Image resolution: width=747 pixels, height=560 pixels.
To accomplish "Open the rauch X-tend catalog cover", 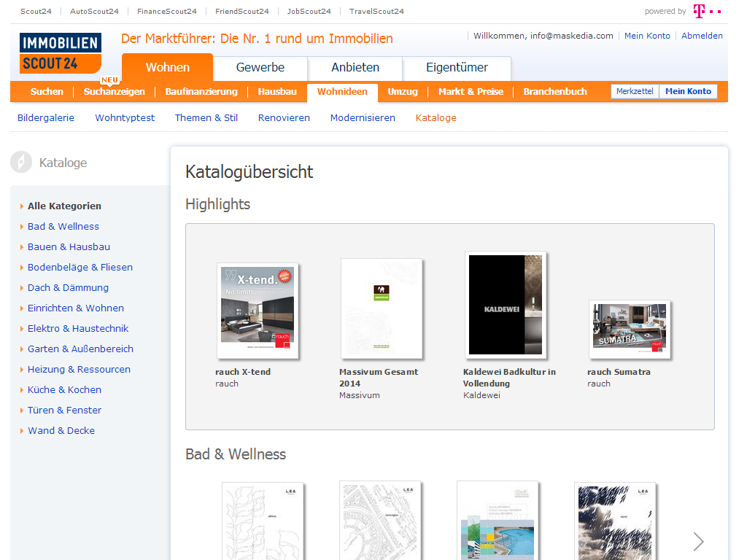I will pos(258,311).
